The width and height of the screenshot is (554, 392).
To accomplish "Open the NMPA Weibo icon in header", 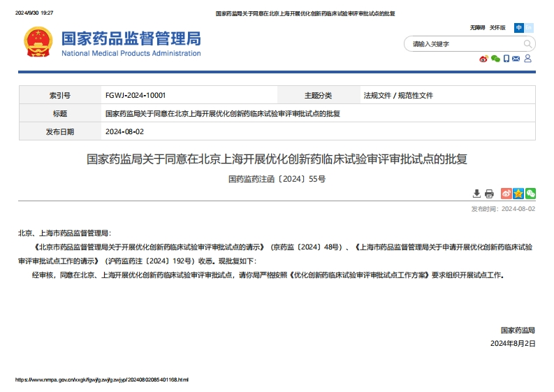I will [x=483, y=59].
